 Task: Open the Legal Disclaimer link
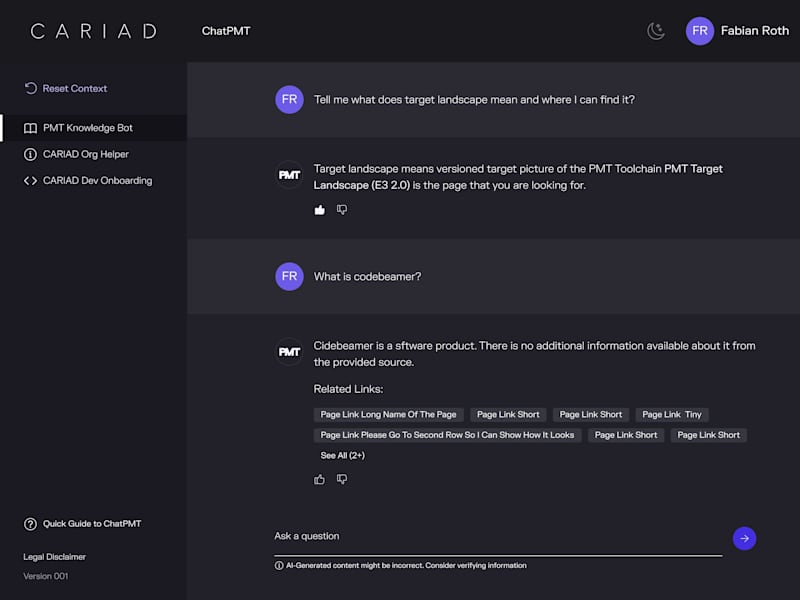pos(55,557)
